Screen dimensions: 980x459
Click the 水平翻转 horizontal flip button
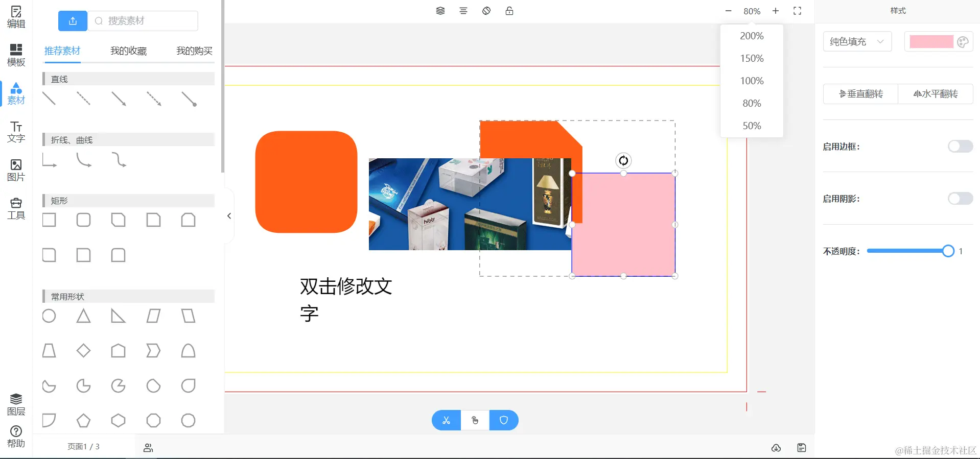936,94
